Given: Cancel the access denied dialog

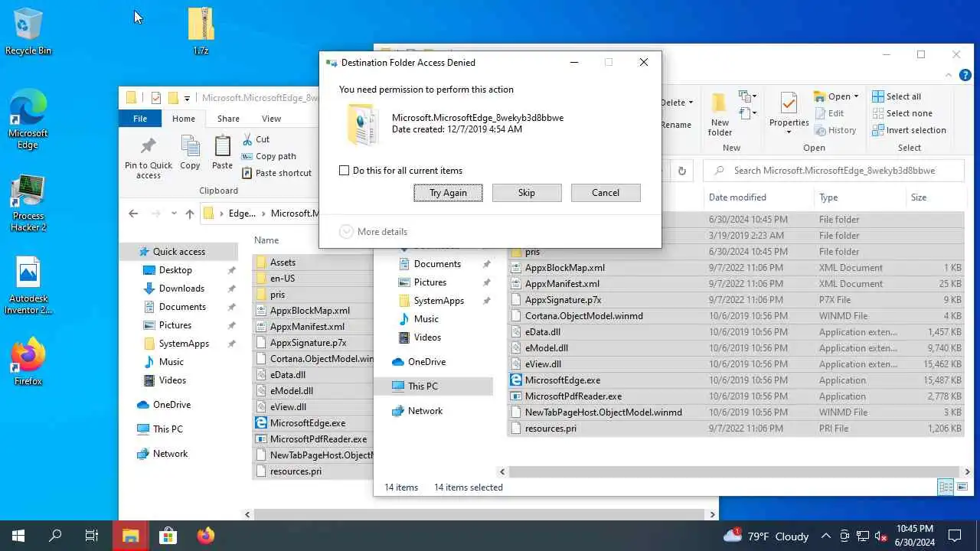Looking at the screenshot, I should tap(606, 193).
